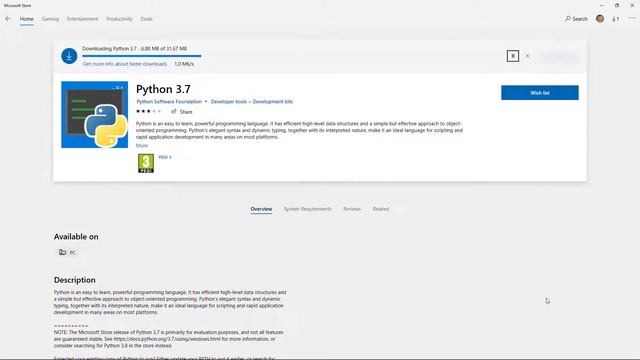The height and width of the screenshot is (360, 640).
Task: Open the three-dot See more menu
Action: (632, 18)
